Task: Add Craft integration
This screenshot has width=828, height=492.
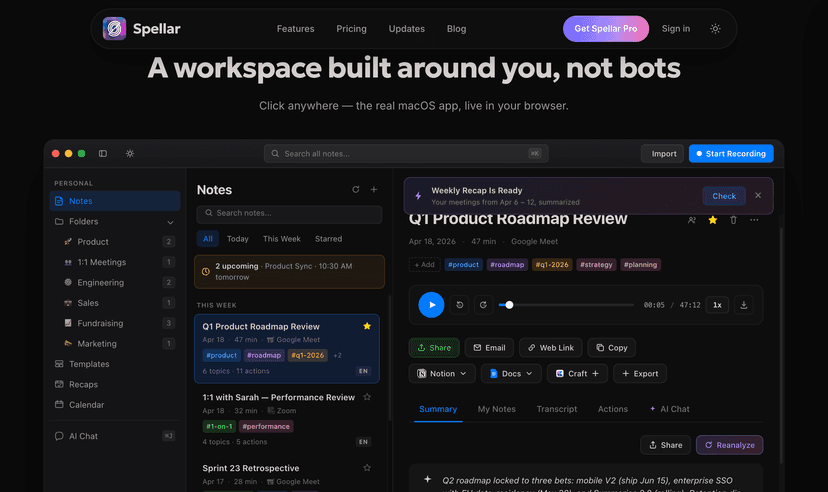Action: [x=577, y=373]
